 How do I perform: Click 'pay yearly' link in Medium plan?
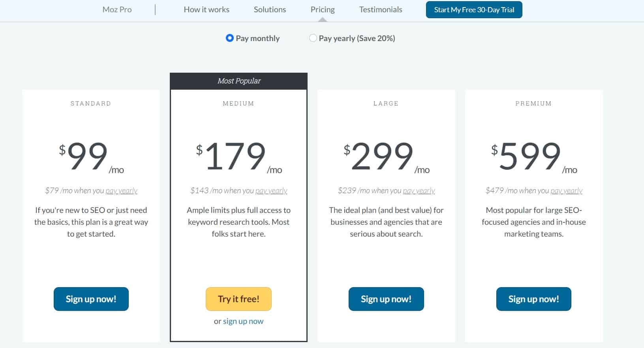(x=271, y=191)
